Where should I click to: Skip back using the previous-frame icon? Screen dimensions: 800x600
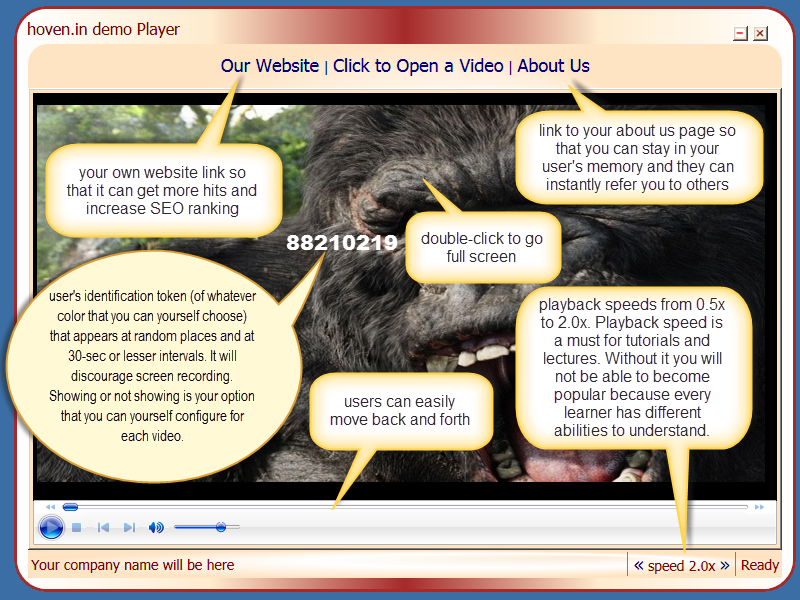102,525
